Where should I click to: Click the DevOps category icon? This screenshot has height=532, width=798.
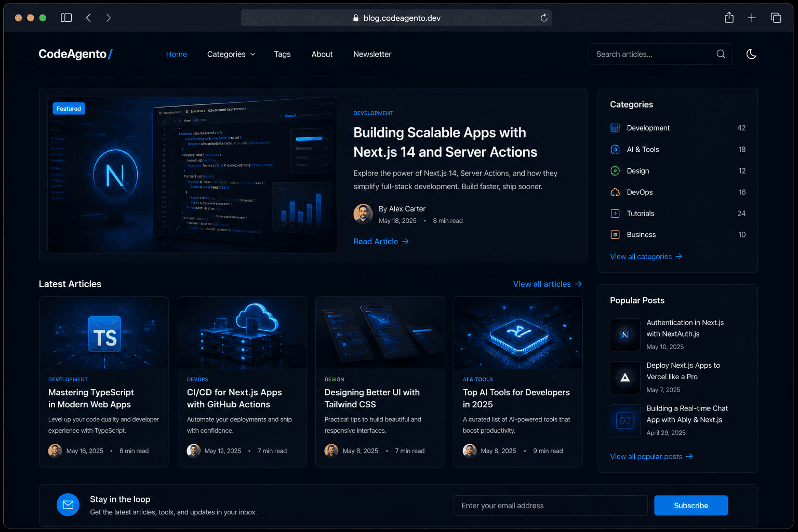[615, 192]
